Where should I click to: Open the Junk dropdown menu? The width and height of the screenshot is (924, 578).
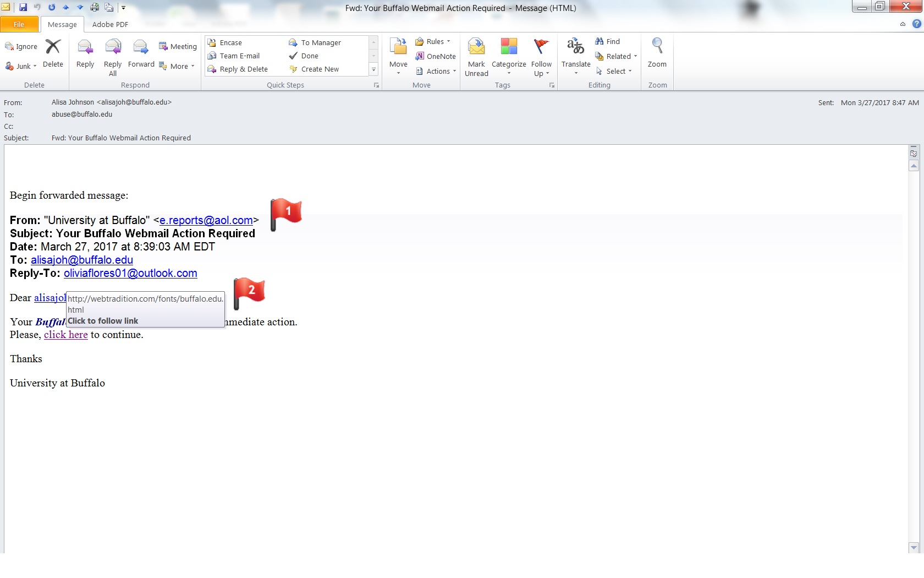[22, 66]
